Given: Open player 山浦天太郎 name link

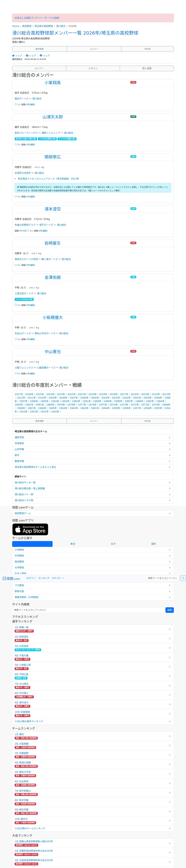Looking at the screenshot, I should click(53, 117).
